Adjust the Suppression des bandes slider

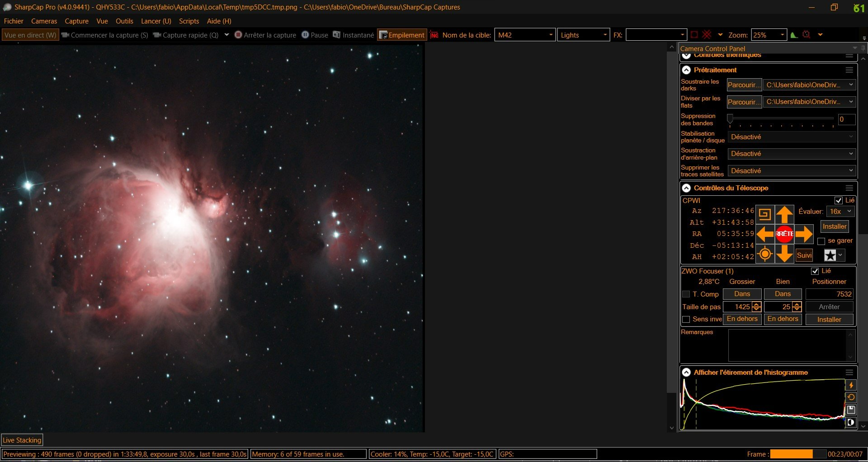pyautogui.click(x=782, y=119)
